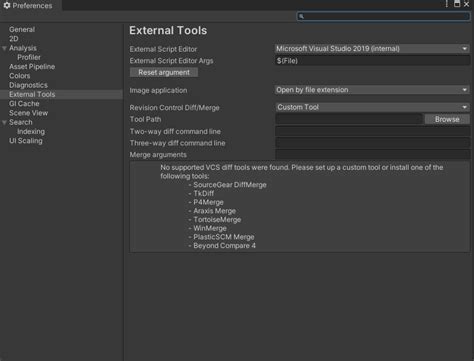Click the search magnifier icon

point(301,16)
